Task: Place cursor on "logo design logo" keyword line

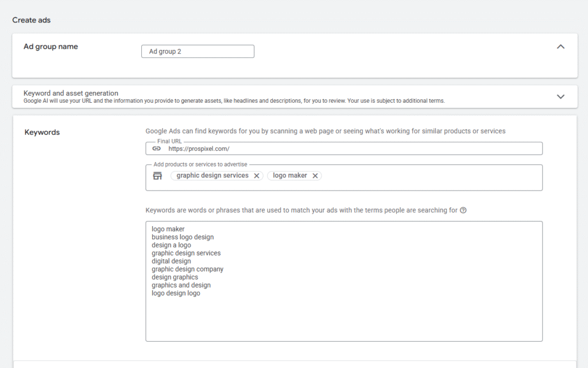Action: pos(176,293)
